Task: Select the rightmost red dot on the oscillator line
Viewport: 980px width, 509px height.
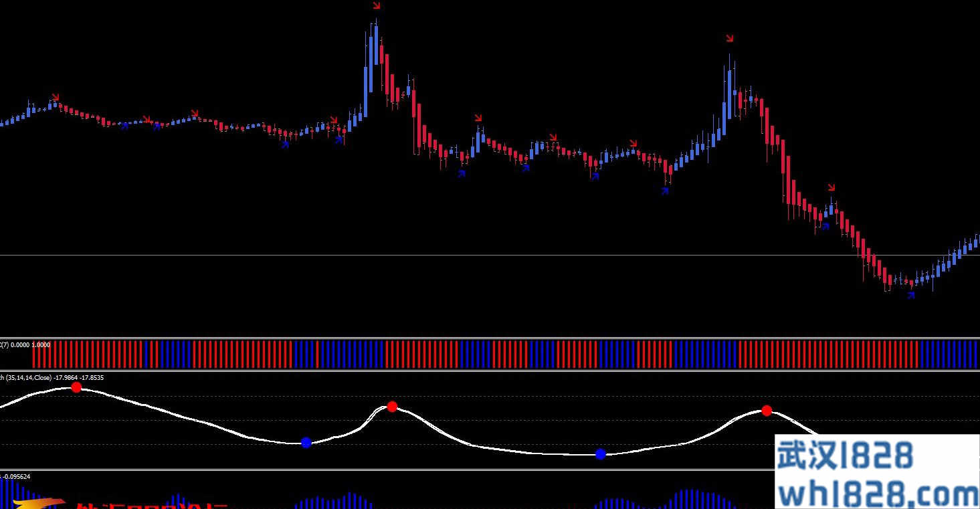Action: click(767, 410)
